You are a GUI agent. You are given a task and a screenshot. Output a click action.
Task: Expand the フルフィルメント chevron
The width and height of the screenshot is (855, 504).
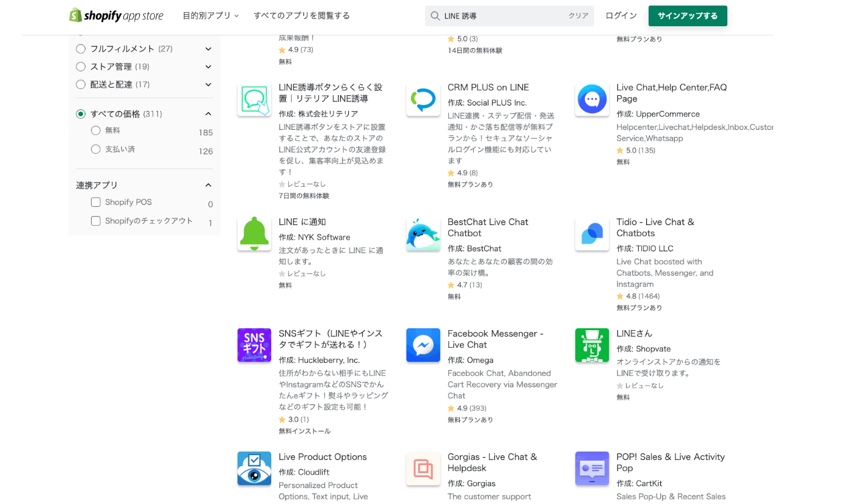click(x=208, y=49)
